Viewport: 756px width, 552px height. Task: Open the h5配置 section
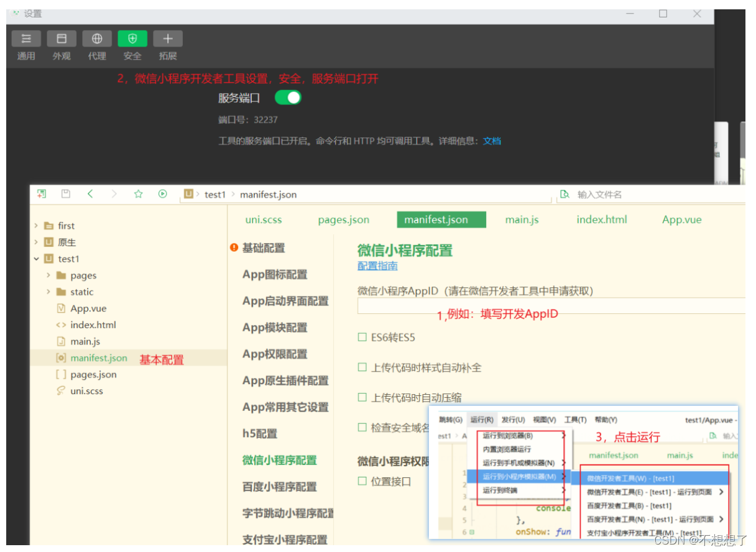coord(260,434)
